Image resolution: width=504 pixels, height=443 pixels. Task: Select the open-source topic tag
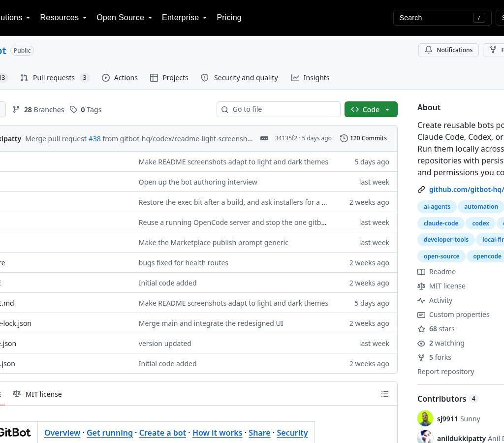(x=441, y=256)
